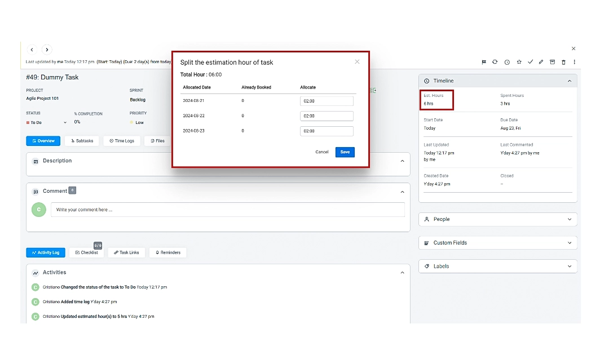Expand the Custom Fields section
This screenshot has height=364, width=600.
pyautogui.click(x=569, y=242)
